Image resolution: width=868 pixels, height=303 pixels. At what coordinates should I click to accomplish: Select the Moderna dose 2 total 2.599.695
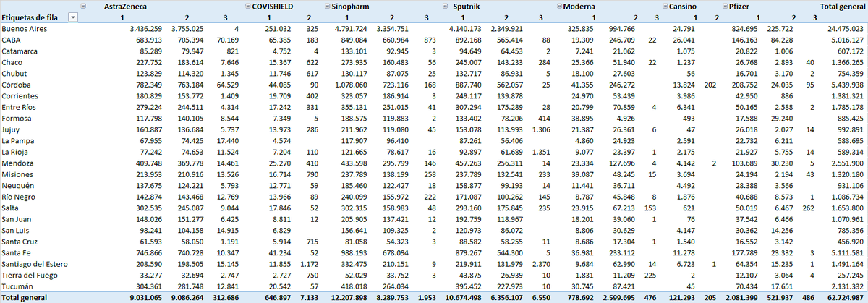tap(621, 296)
